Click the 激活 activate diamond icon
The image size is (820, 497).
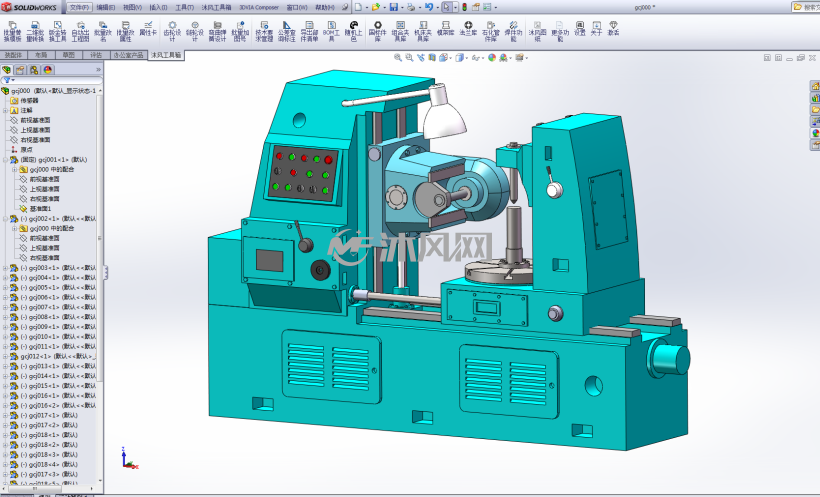pyautogui.click(x=613, y=28)
